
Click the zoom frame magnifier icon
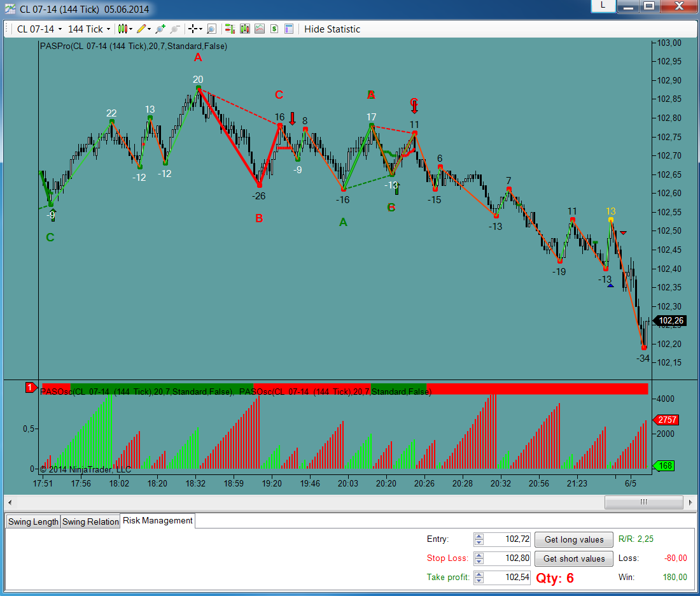pyautogui.click(x=212, y=29)
